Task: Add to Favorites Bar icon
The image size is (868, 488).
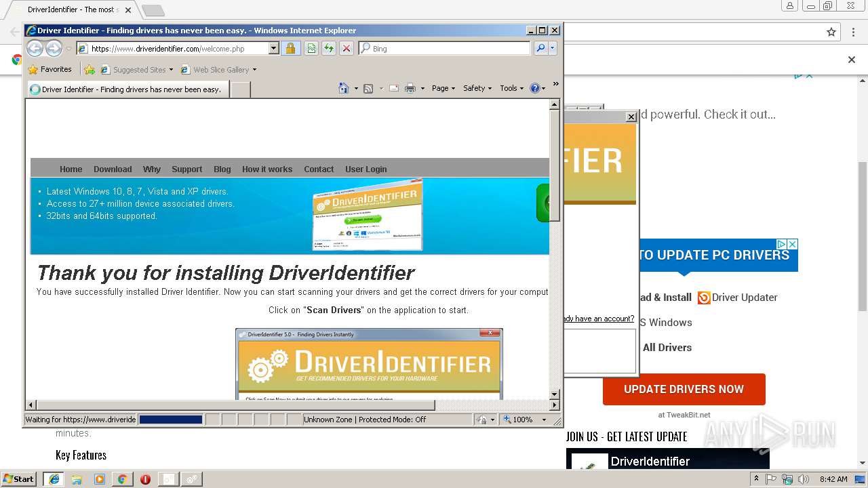Action: [x=90, y=69]
